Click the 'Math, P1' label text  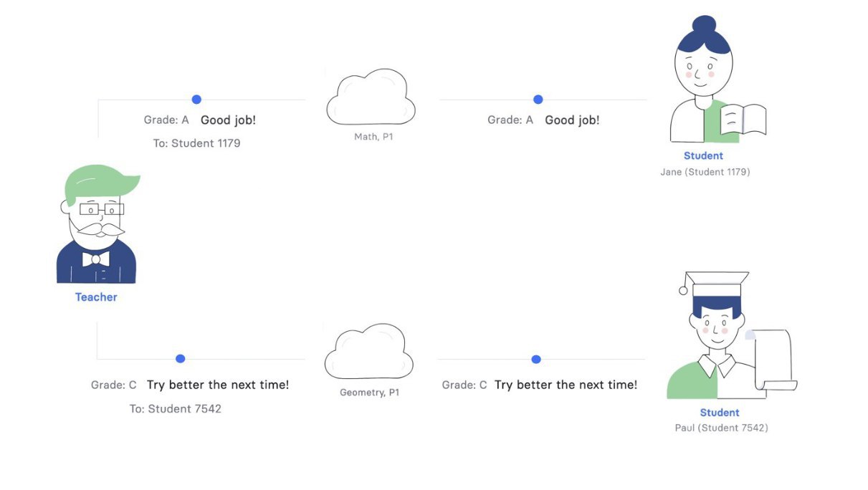tap(373, 137)
